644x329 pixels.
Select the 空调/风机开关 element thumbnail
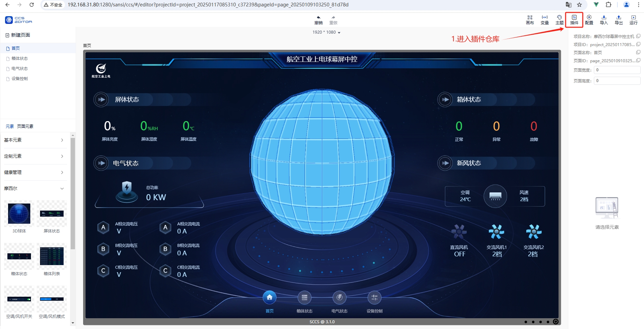pos(19,299)
